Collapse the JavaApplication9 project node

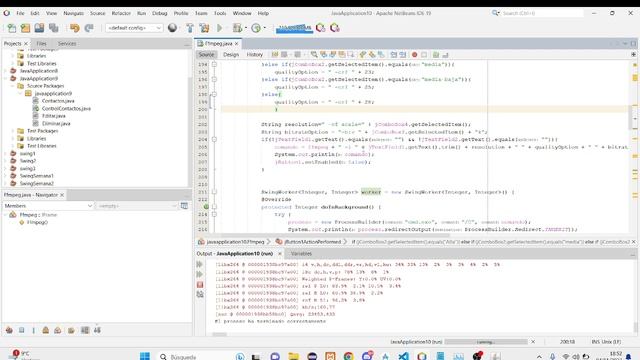coord(6,78)
